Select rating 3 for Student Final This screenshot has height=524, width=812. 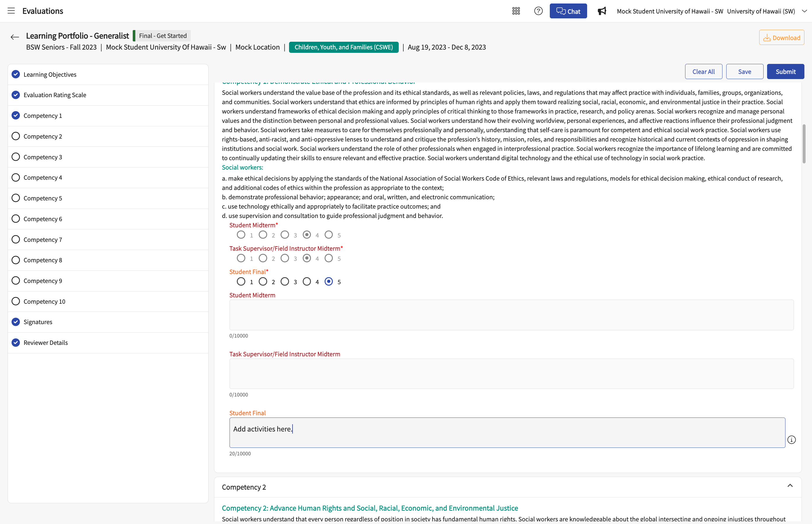click(285, 281)
